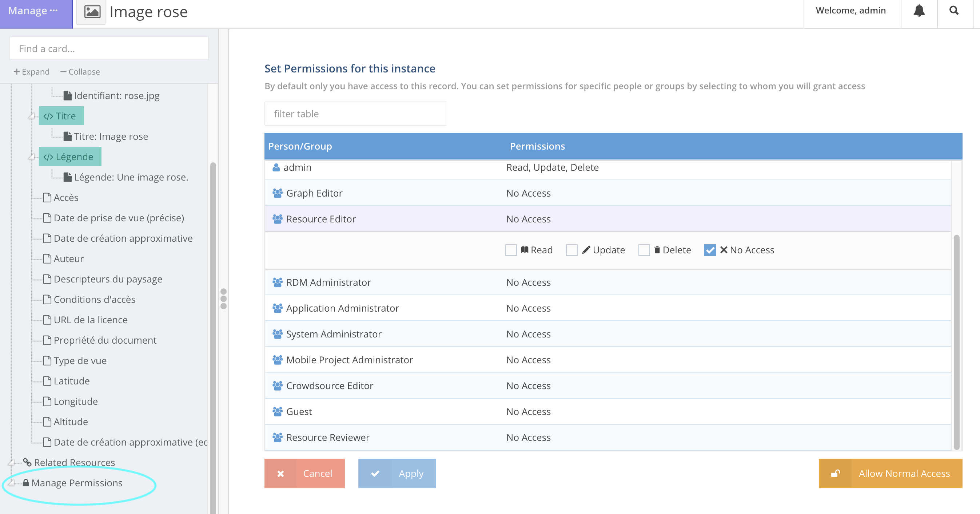Image resolution: width=980 pixels, height=514 pixels.
Task: Collapse the Légende tree node
Action: click(x=32, y=157)
